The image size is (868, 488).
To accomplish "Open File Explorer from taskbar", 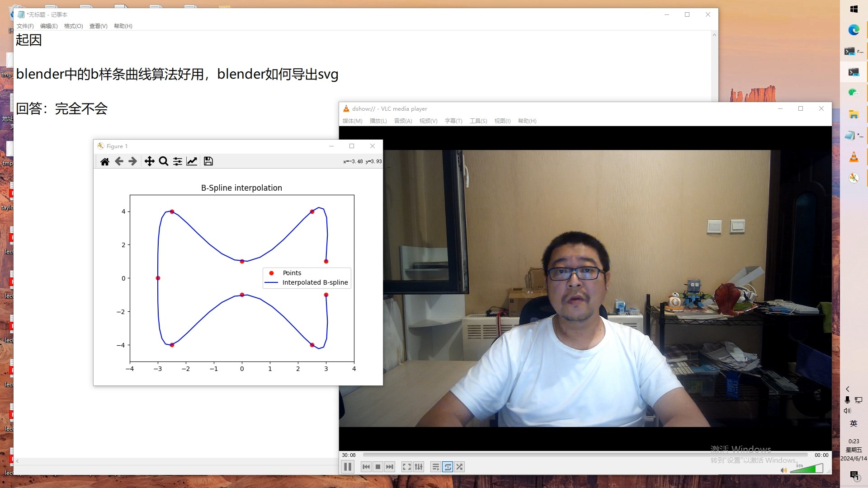I will (854, 114).
